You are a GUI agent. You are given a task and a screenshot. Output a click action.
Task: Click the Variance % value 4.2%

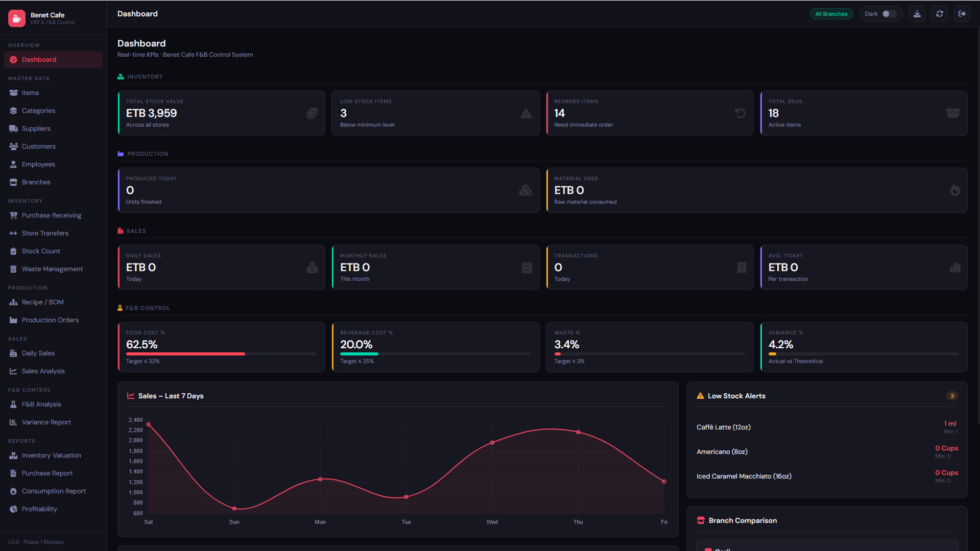781,345
